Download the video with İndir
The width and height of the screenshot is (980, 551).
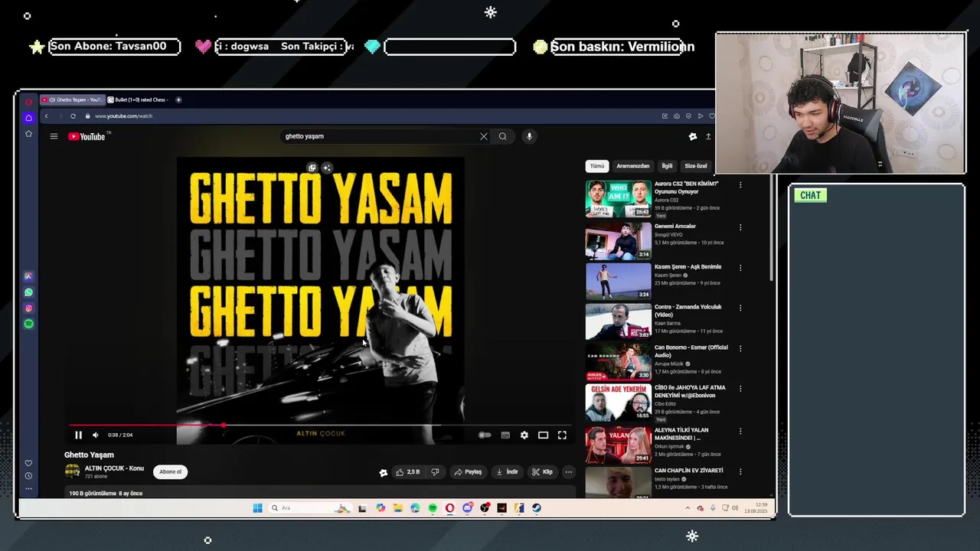(508, 472)
